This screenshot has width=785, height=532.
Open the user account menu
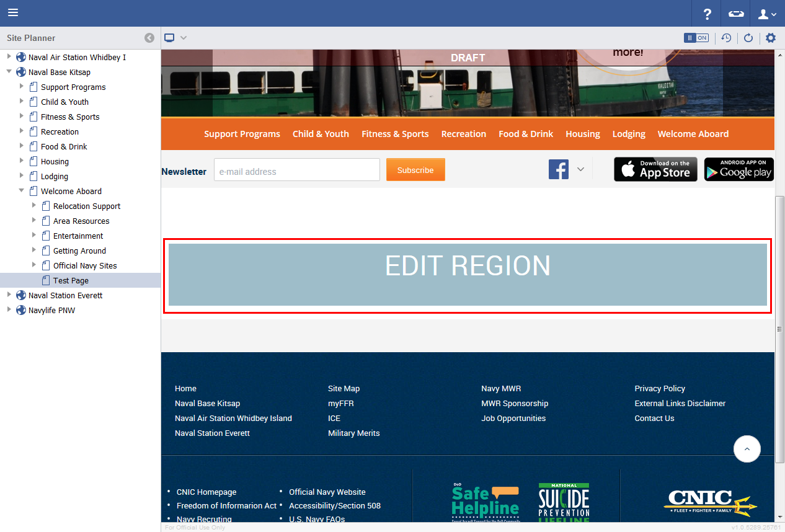(767, 14)
